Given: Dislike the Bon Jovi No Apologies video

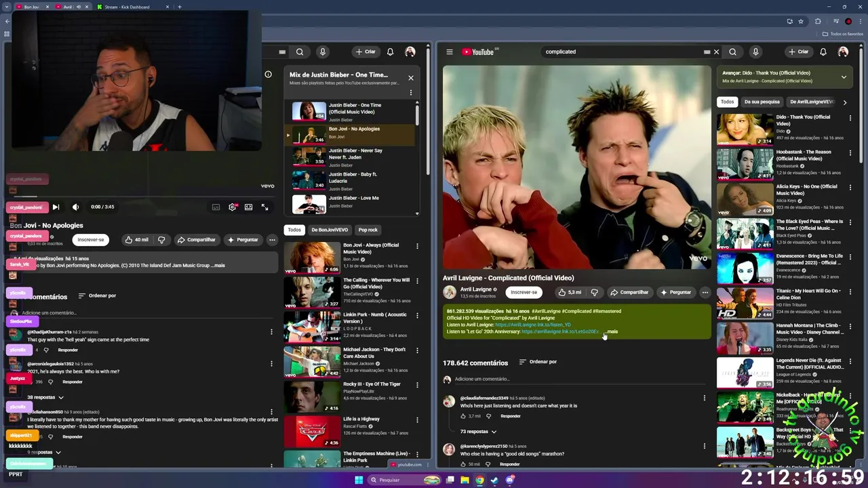Looking at the screenshot, I should (x=161, y=239).
